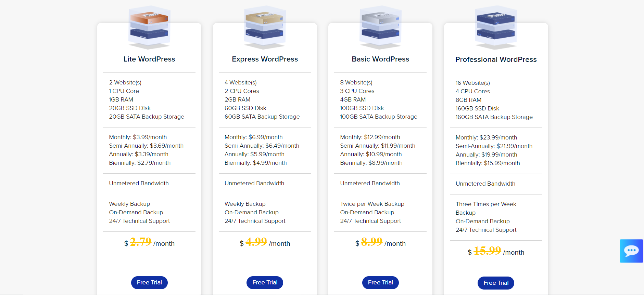Click "Monthly: $3.99/month" text
Image resolution: width=644 pixels, height=295 pixels.
click(138, 137)
